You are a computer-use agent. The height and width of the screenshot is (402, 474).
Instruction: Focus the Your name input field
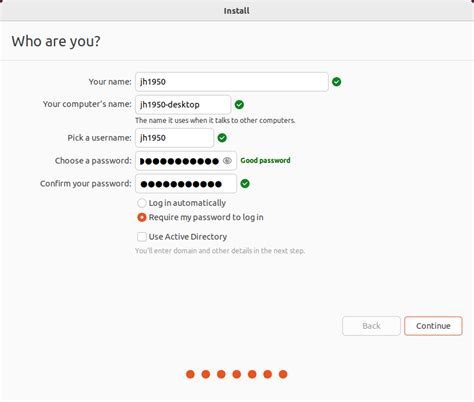(x=232, y=82)
